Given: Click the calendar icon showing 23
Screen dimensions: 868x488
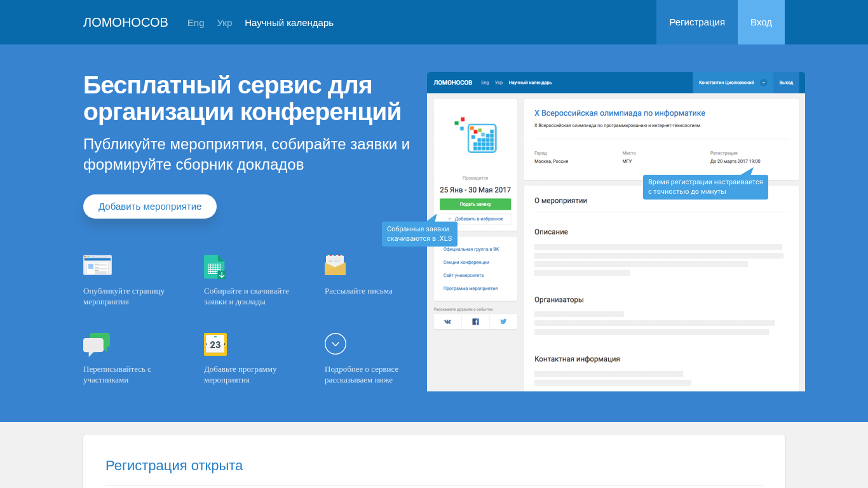Looking at the screenshot, I should point(215,344).
